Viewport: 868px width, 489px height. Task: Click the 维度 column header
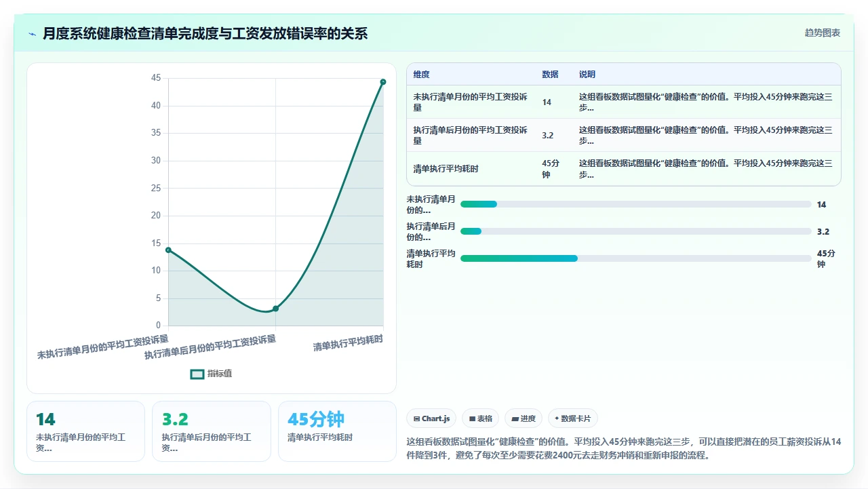pyautogui.click(x=421, y=75)
